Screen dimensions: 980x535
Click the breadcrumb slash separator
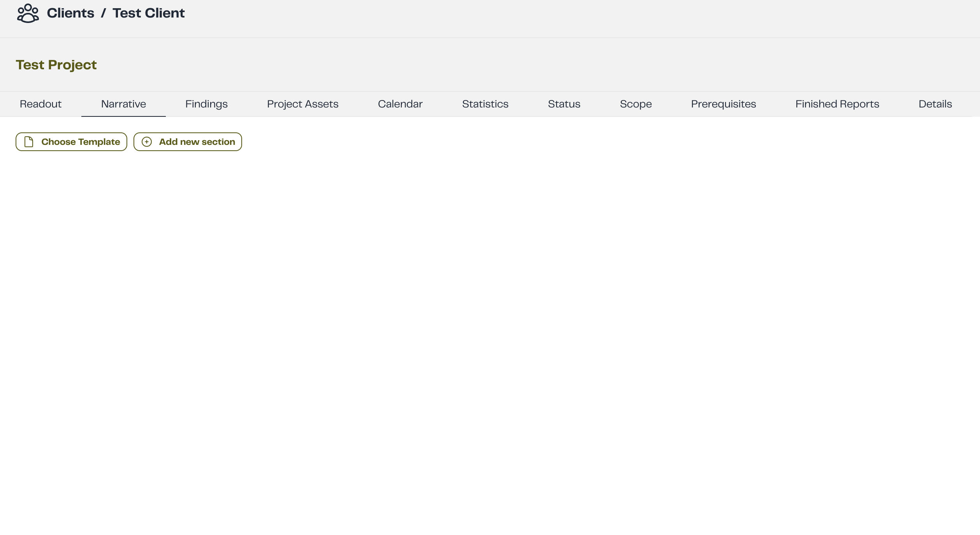click(x=104, y=13)
